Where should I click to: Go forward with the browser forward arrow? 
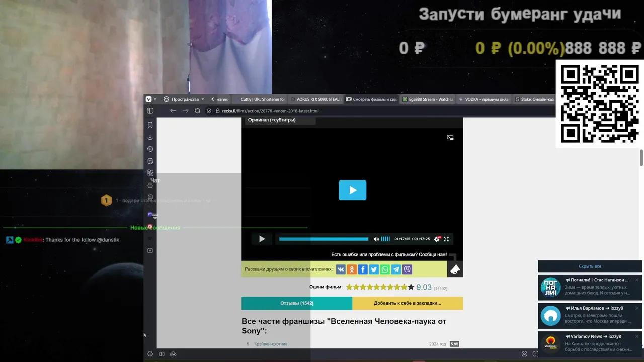pos(185,111)
